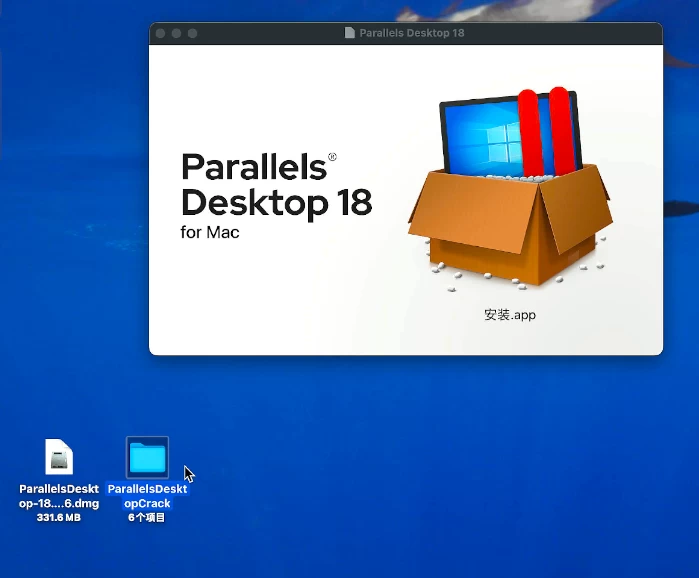Click the 安装.app label text
This screenshot has width=699, height=578.
pos(510,315)
